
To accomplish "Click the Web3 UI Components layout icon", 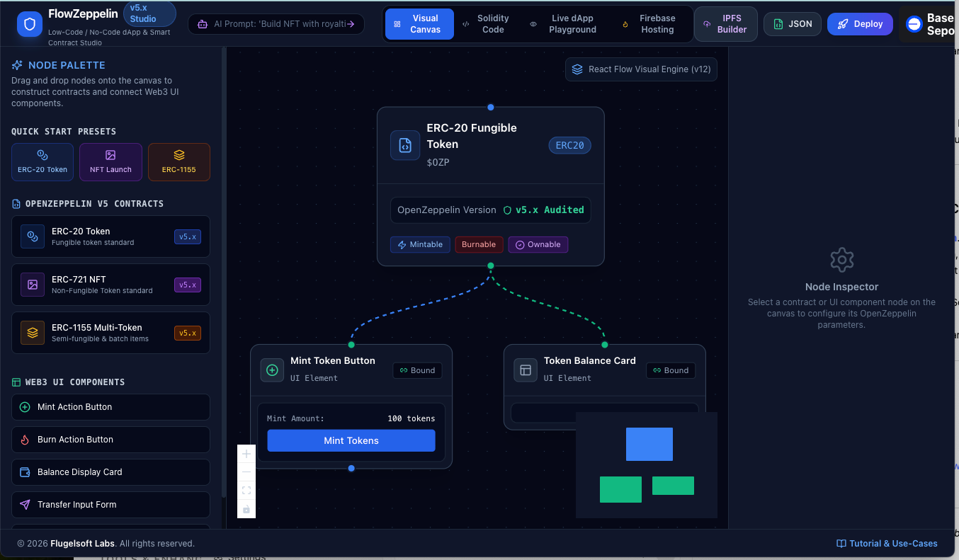I will click(16, 382).
